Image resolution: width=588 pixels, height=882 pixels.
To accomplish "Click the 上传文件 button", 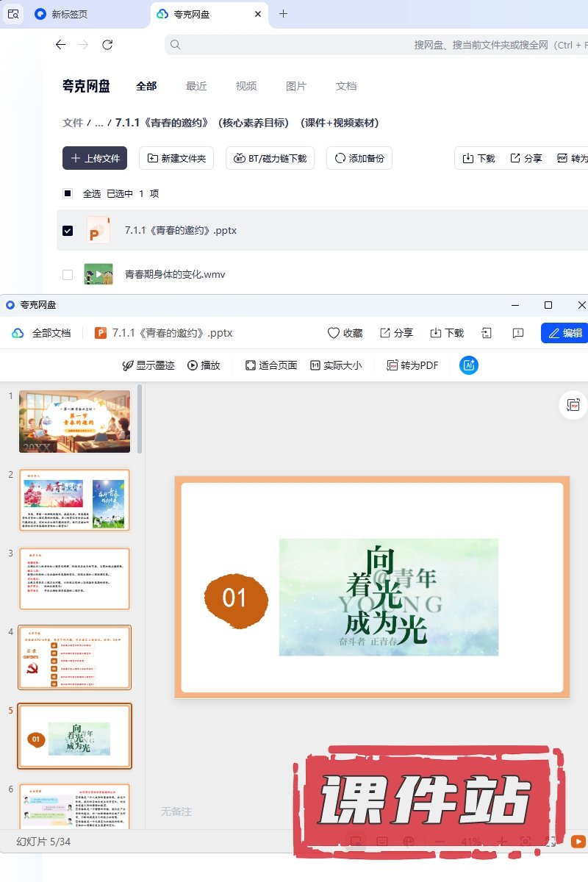I will click(x=95, y=158).
